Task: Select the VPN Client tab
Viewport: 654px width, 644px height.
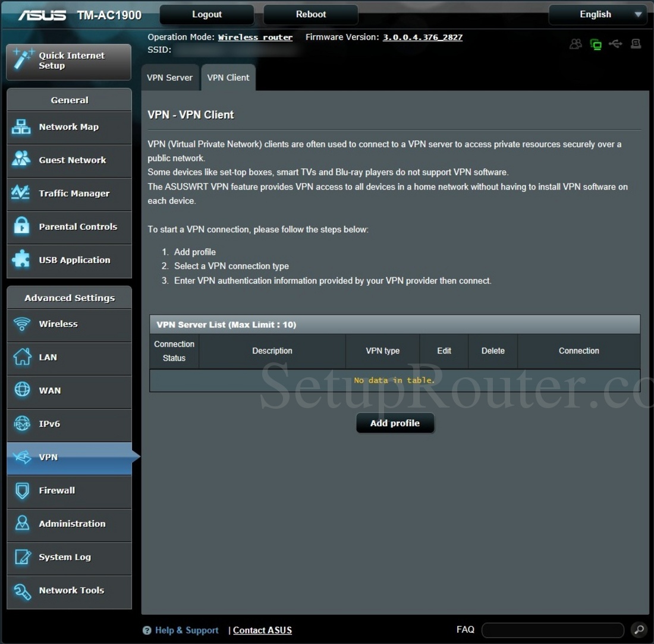Action: 228,78
